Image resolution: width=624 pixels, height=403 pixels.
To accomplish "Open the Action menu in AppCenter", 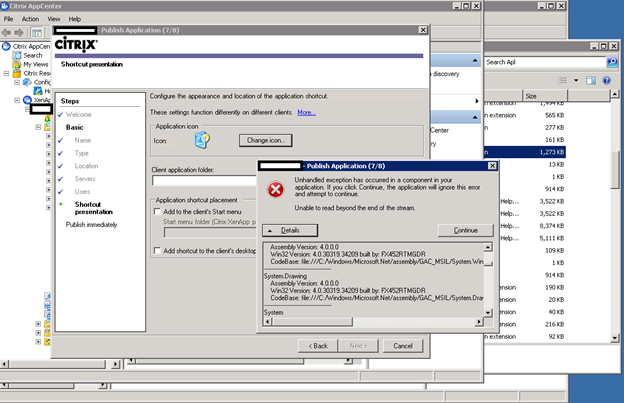I will [x=30, y=19].
